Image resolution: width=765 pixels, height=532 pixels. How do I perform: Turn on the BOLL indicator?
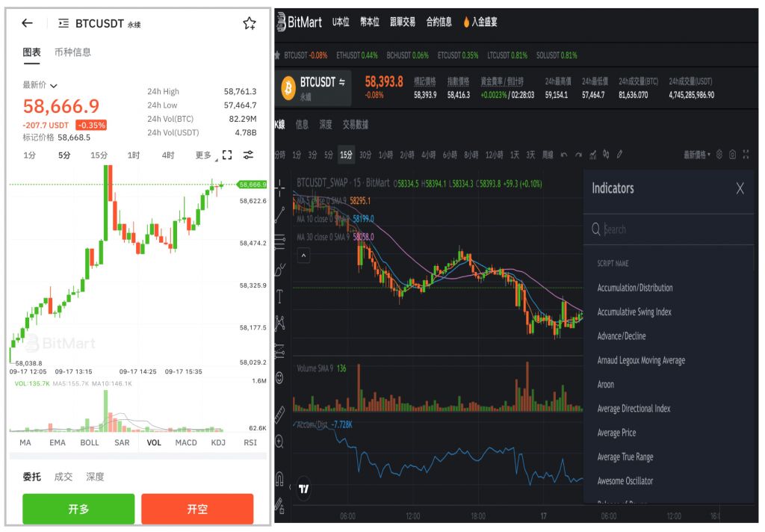pyautogui.click(x=90, y=442)
